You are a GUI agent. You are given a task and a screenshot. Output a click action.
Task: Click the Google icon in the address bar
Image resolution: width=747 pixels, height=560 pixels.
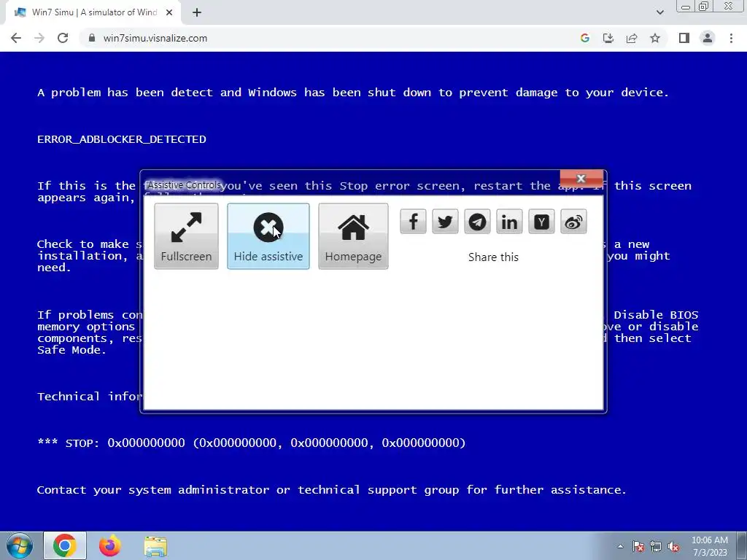(x=585, y=38)
